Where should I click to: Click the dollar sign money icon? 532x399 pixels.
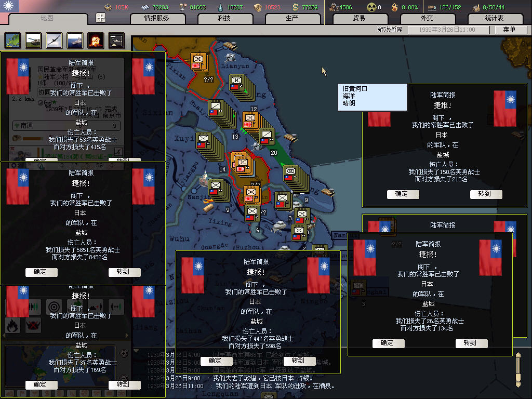[x=295, y=7]
